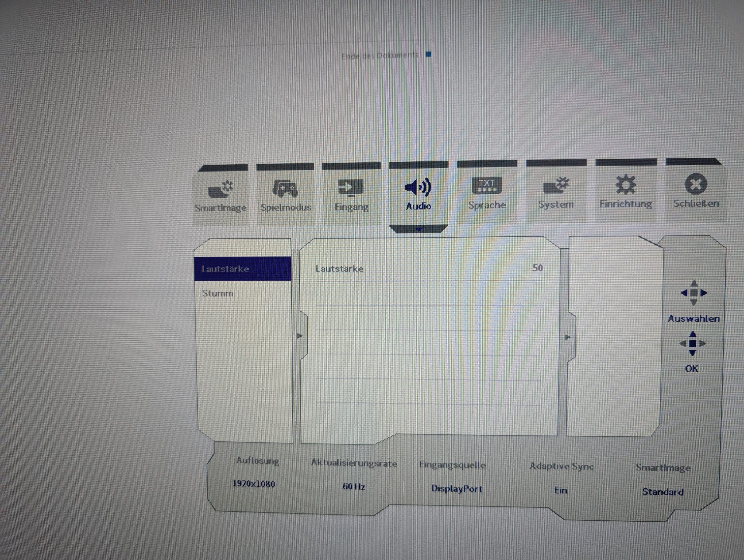Image resolution: width=744 pixels, height=560 pixels.
Task: Select the highlighted Lautstärke menu entry
Action: [225, 269]
